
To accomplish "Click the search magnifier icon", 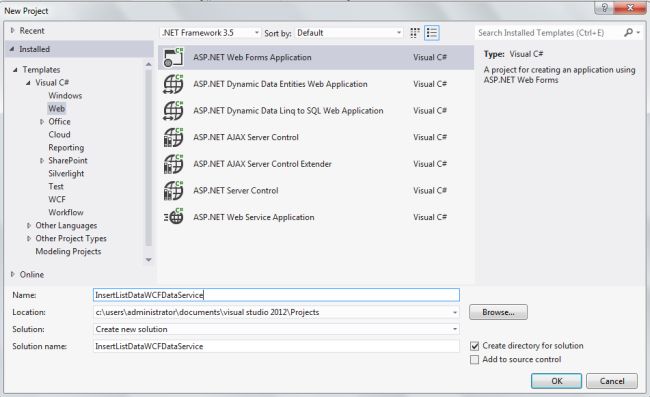I will pyautogui.click(x=628, y=32).
